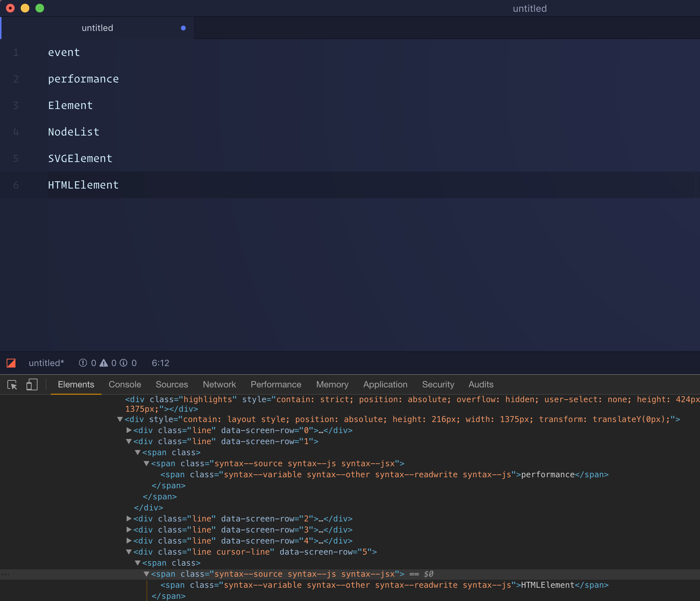Click the word event on line 1
The image size is (700, 601).
click(64, 52)
